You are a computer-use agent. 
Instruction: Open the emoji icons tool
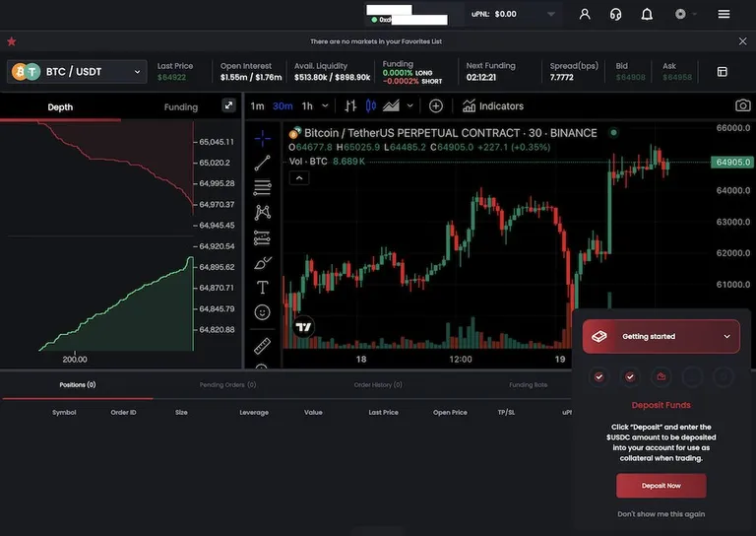click(x=262, y=312)
